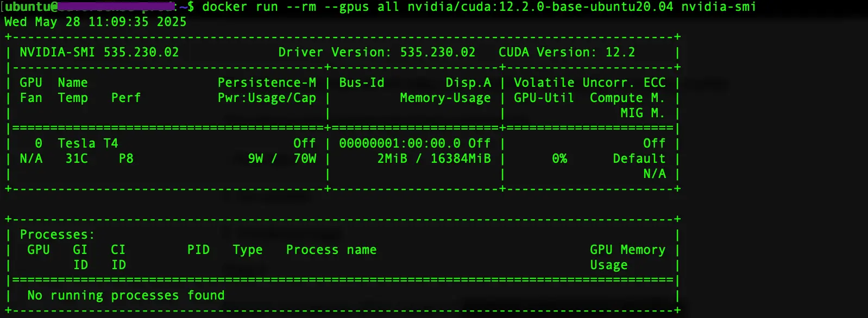Screen dimensions: 868x318
Task: Click the Tesla T4 GPU name
Action: tap(87, 144)
